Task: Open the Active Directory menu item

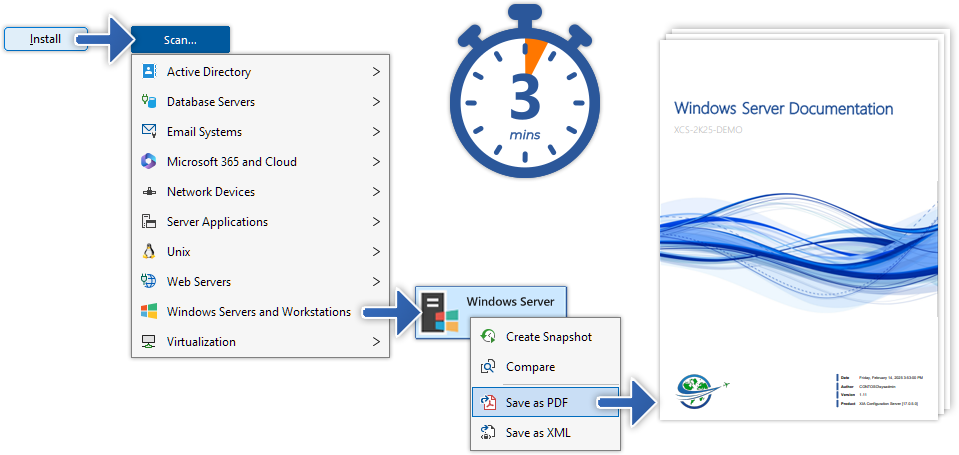Action: pos(261,72)
